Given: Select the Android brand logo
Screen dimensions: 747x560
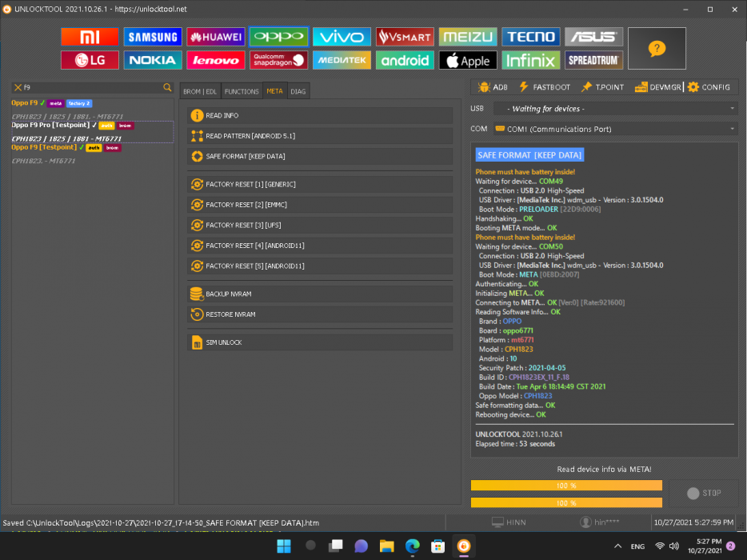Looking at the screenshot, I should (x=405, y=60).
